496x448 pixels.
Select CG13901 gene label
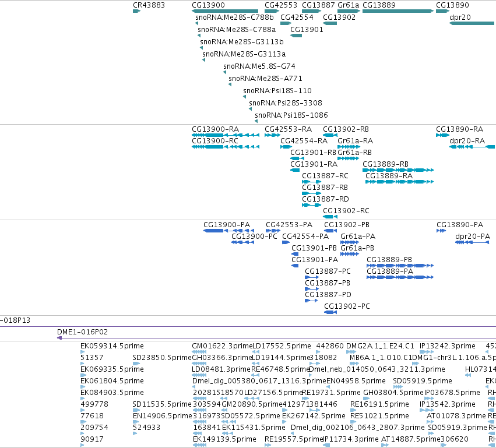click(307, 29)
